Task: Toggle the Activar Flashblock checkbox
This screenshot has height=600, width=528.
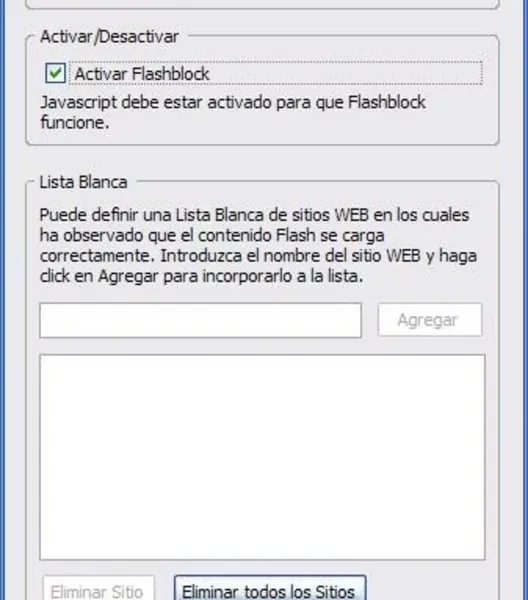Action: tap(55, 73)
